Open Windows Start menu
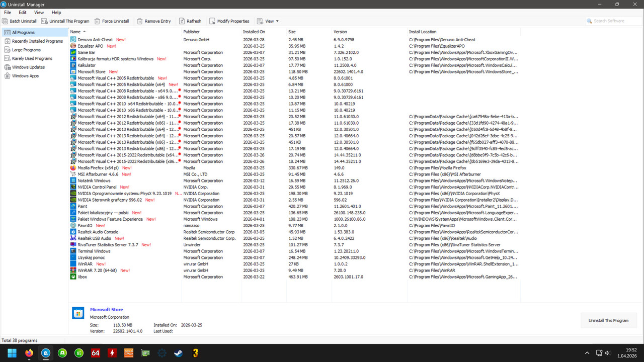This screenshot has height=362, width=644. pyautogui.click(x=12, y=353)
